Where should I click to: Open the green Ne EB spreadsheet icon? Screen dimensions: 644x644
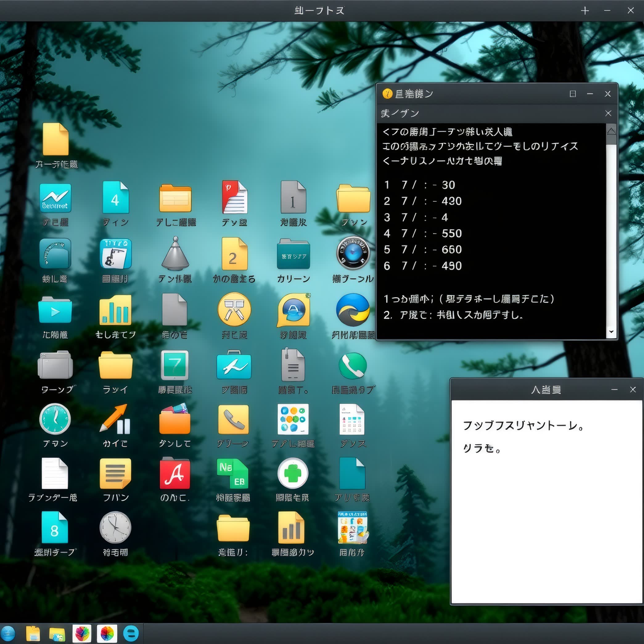pos(233,474)
